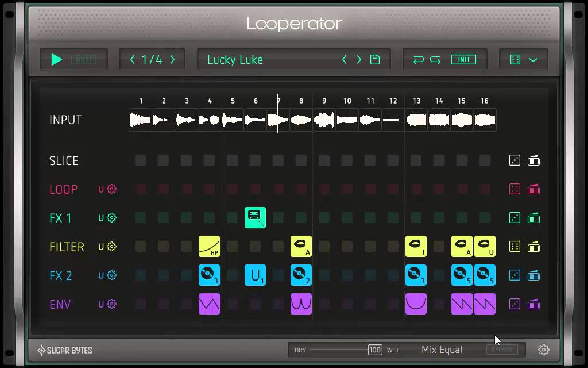
Task: Toggle the BYPASS button
Action: point(502,350)
